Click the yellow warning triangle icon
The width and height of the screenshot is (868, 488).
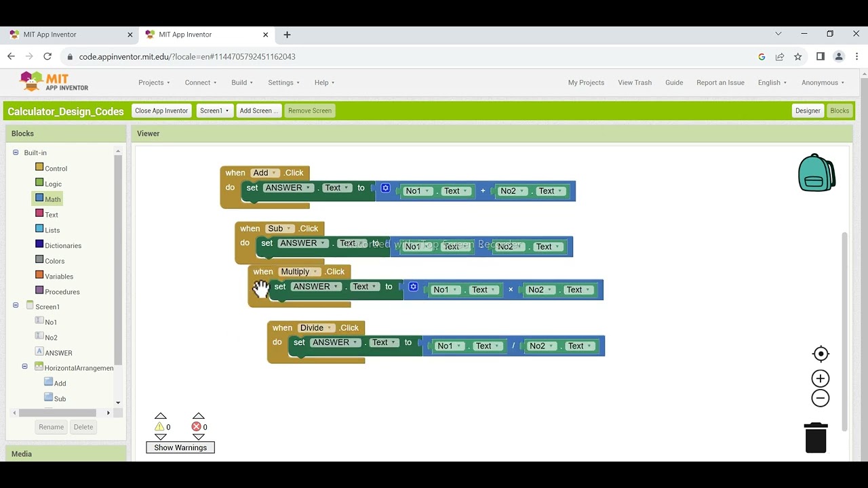(x=159, y=427)
